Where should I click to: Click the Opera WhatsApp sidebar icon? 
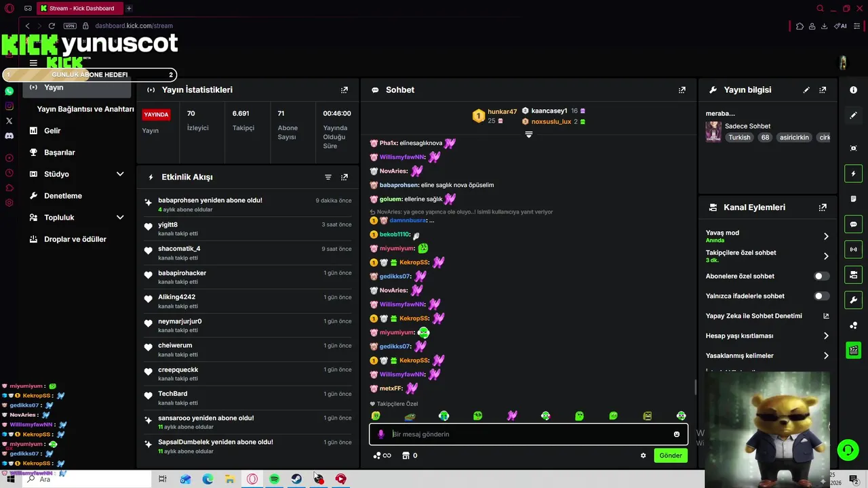[9, 91]
